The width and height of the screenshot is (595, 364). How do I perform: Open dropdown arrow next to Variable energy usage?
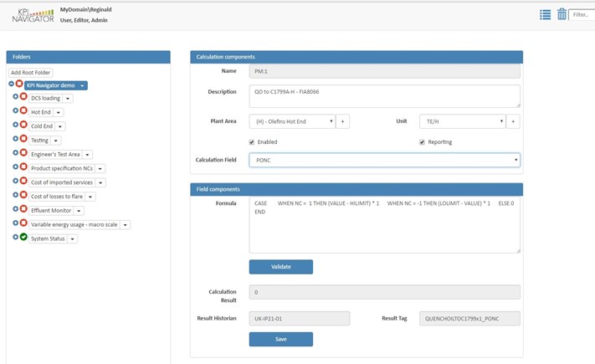126,225
